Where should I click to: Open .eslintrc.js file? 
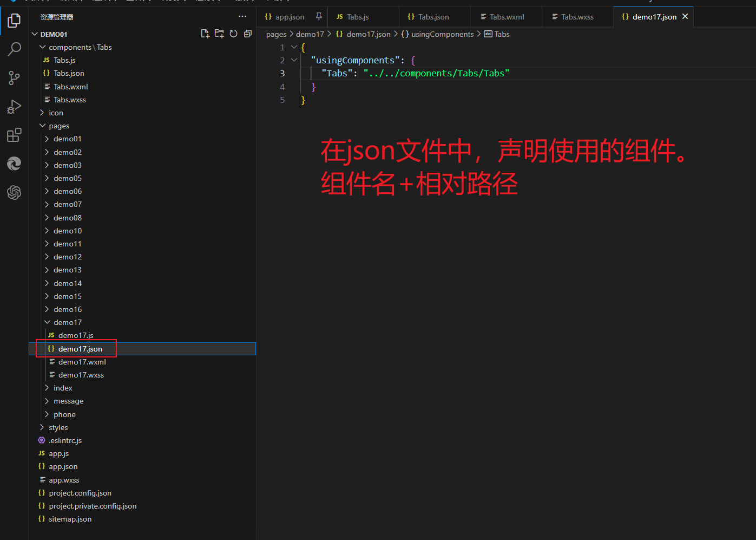point(142,440)
